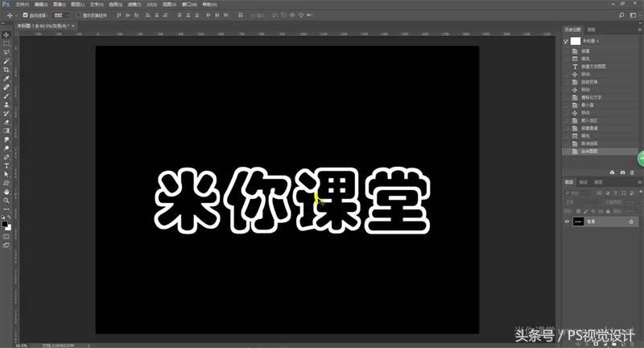Open the workspace switcher dropdown

pos(634,15)
